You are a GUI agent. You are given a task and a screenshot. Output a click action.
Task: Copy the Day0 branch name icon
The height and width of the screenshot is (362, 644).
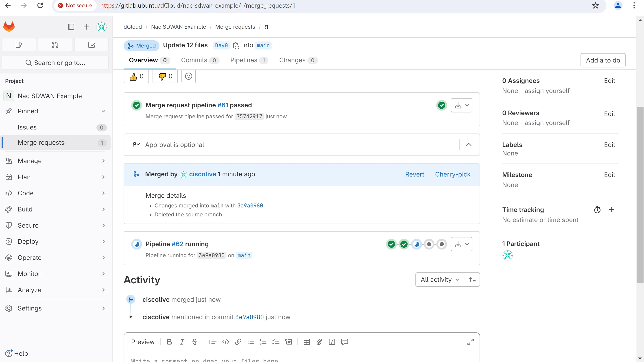click(236, 45)
